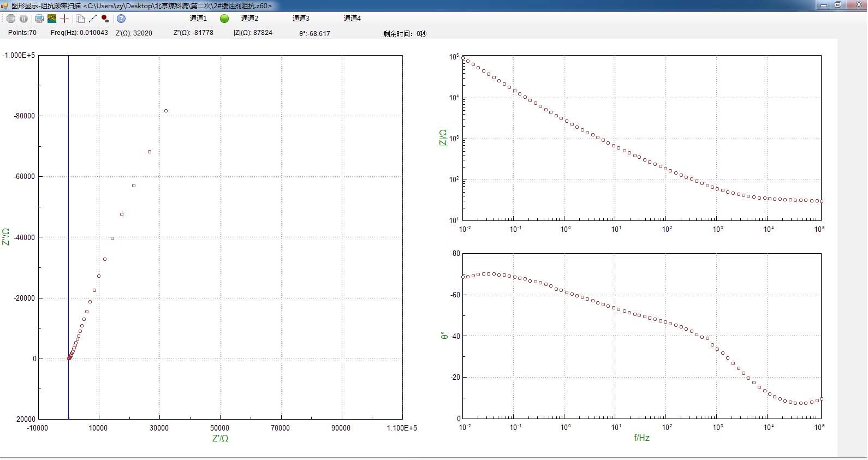
Task: Minimize the window
Action: [824, 5]
